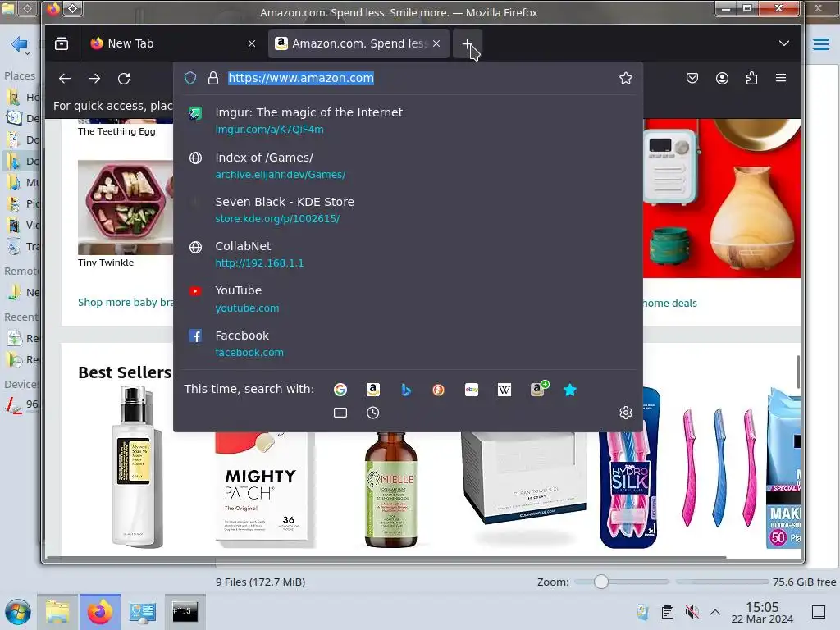Viewport: 840px width, 630px height.
Task: Go back one page in Firefox
Action: [65, 79]
